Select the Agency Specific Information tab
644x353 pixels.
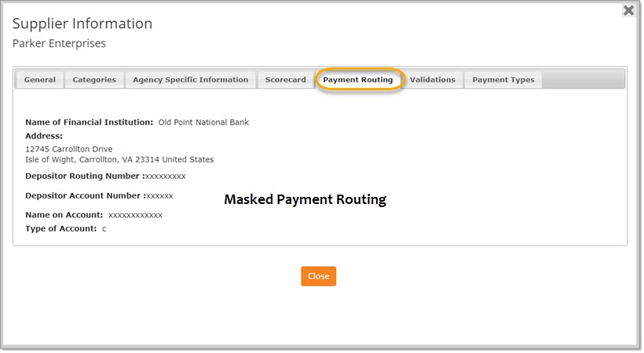[191, 80]
